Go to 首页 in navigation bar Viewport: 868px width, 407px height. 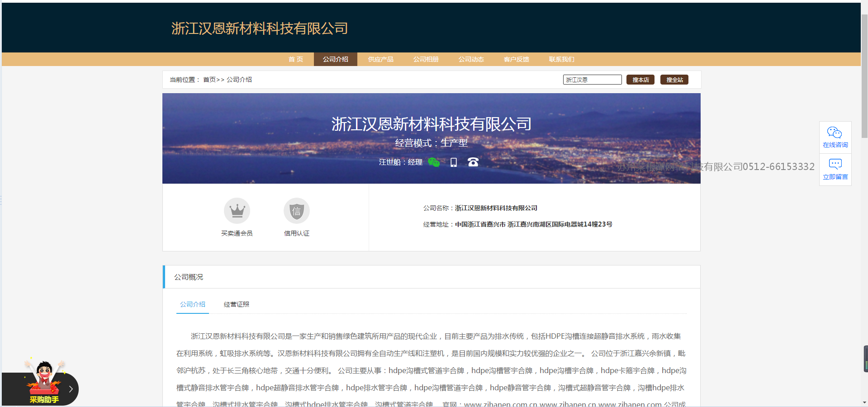pos(296,59)
